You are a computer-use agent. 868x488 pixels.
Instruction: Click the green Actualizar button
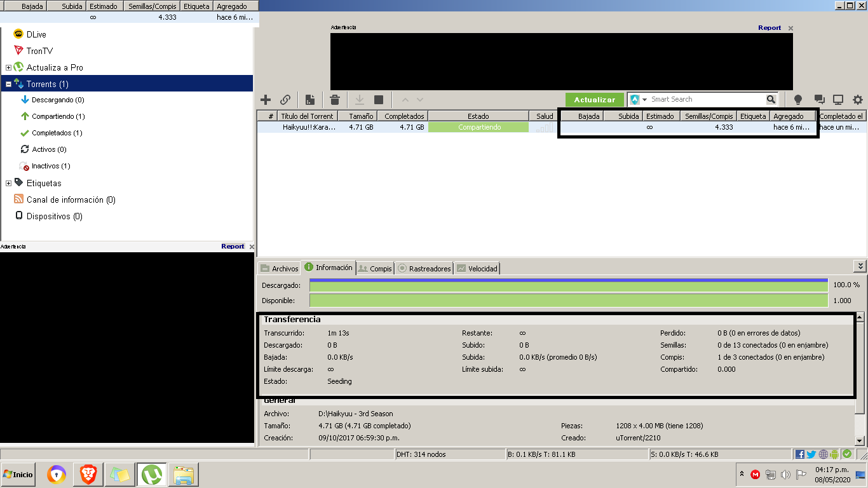coord(595,100)
